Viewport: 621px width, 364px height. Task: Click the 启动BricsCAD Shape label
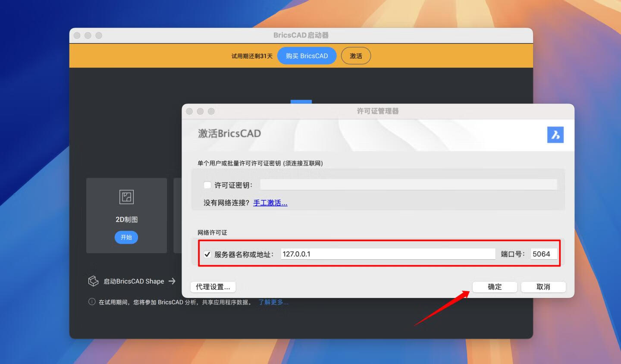click(134, 281)
